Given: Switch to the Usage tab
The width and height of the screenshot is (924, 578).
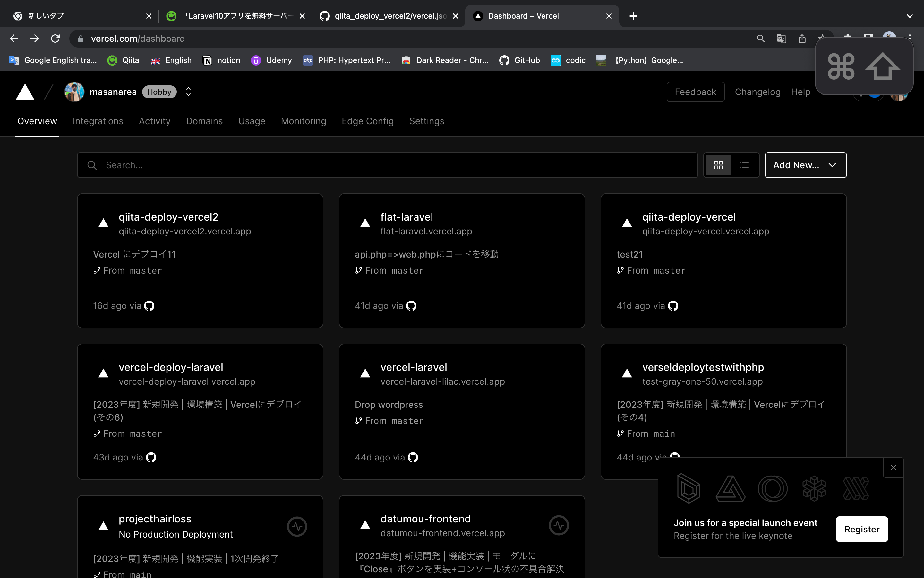Looking at the screenshot, I should 252,121.
